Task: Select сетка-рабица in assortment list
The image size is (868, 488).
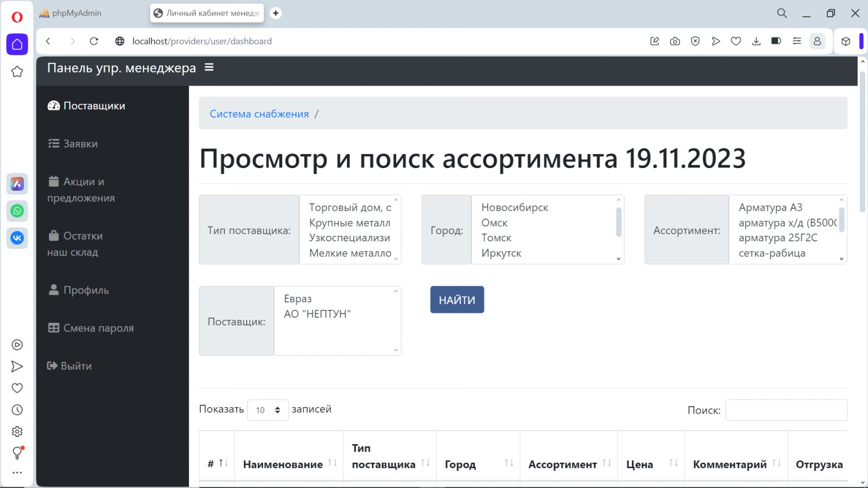Action: click(x=772, y=253)
